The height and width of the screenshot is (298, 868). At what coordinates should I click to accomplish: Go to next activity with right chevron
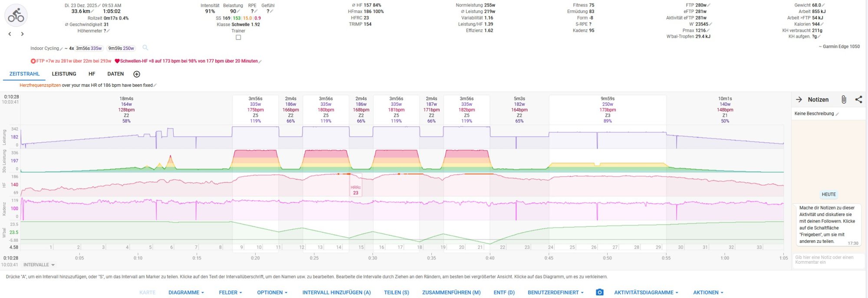(x=23, y=34)
